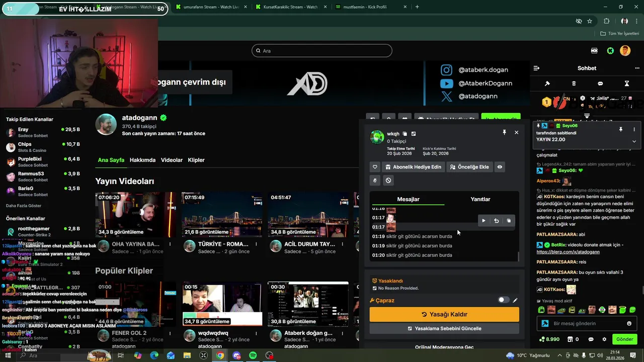Open the Ana Sayfa channel tab
Viewport: 644px width, 362px height.
pos(111,160)
